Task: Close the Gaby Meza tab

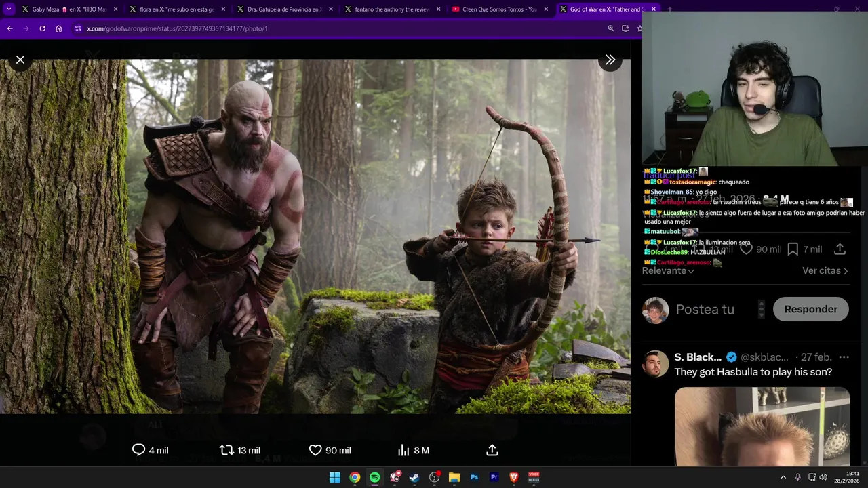Action: tap(115, 9)
